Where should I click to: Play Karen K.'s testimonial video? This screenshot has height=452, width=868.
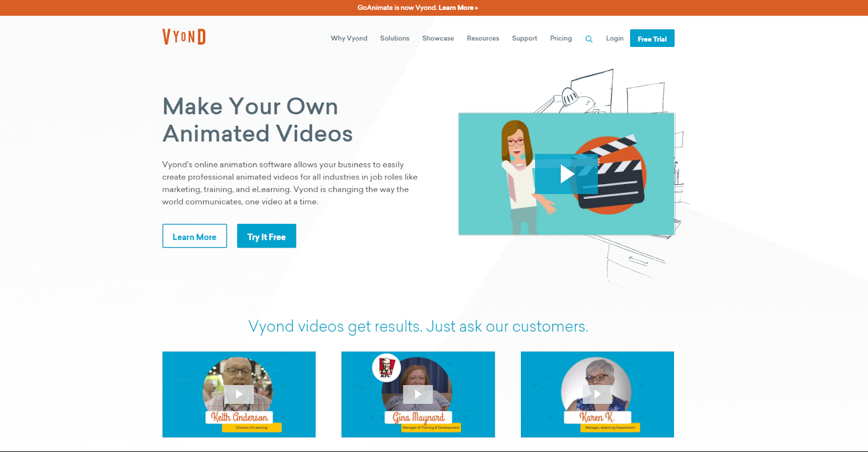[597, 394]
